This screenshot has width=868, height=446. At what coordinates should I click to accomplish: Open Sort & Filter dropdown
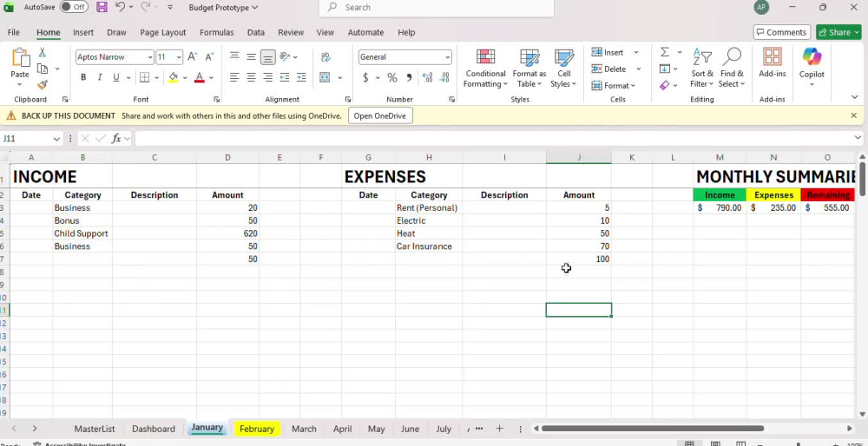(x=702, y=68)
